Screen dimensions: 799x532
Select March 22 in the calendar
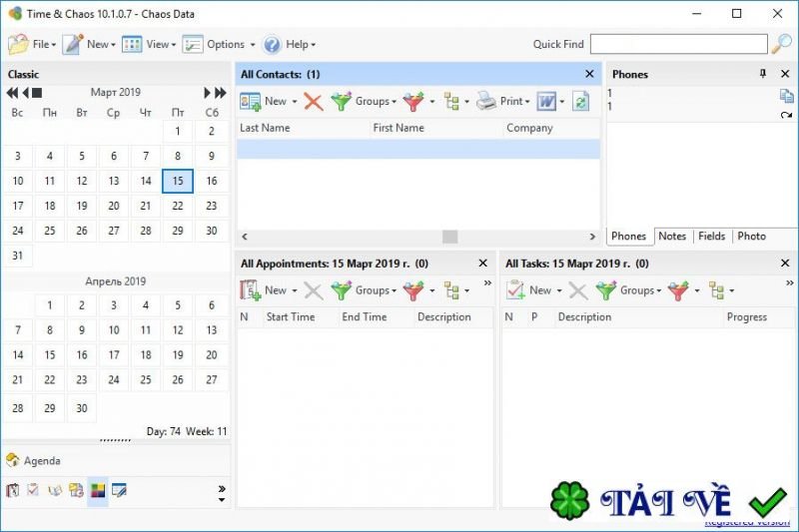tap(178, 206)
